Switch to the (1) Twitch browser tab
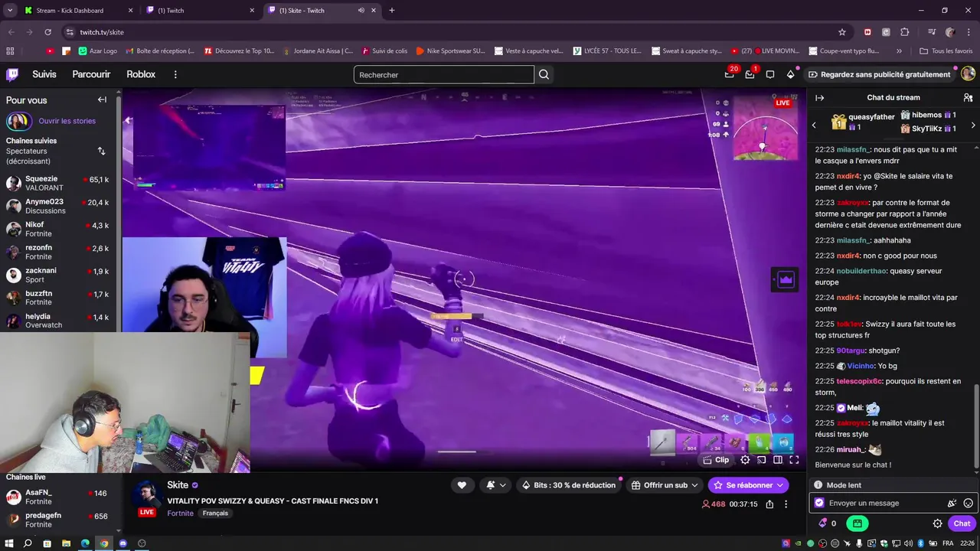980x551 pixels. [x=201, y=11]
